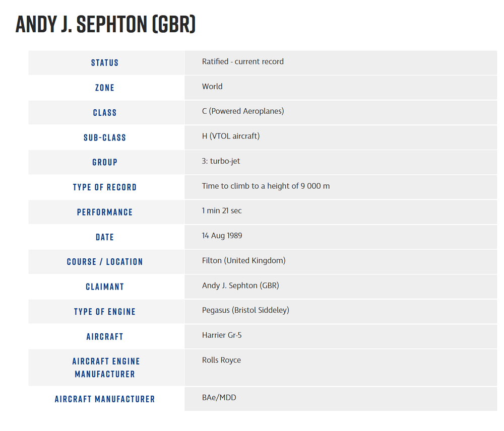Click the date '14 Aug 1989'
Screen dimensions: 504x431
222,236
